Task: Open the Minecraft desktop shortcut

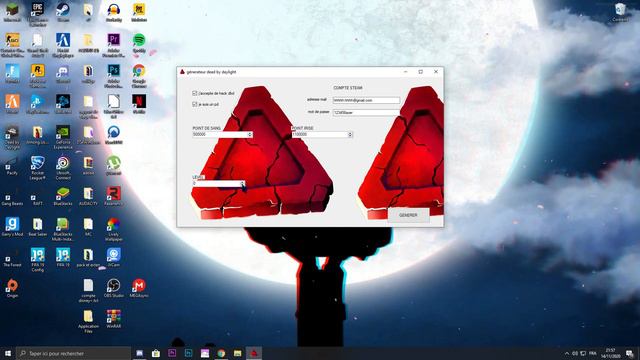Action: pyautogui.click(x=12, y=12)
